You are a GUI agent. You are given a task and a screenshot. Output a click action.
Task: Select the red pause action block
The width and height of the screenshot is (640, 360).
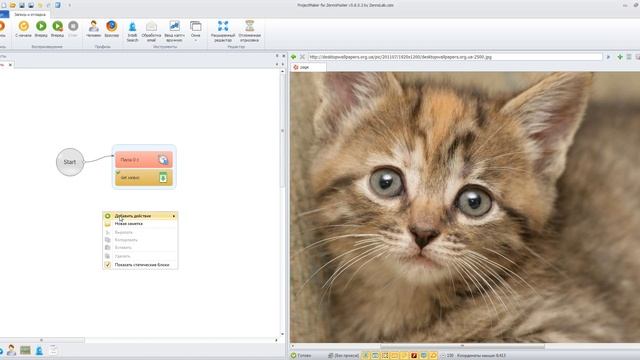(144, 160)
